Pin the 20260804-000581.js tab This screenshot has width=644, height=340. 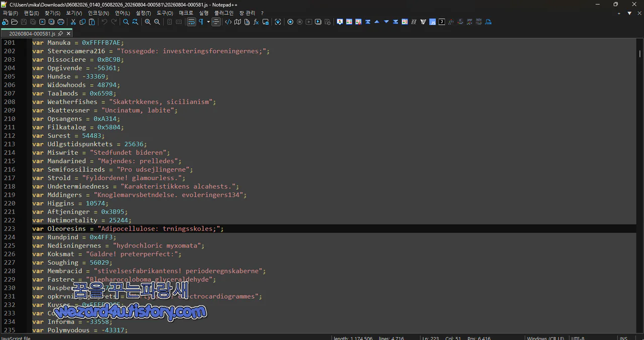[60, 34]
